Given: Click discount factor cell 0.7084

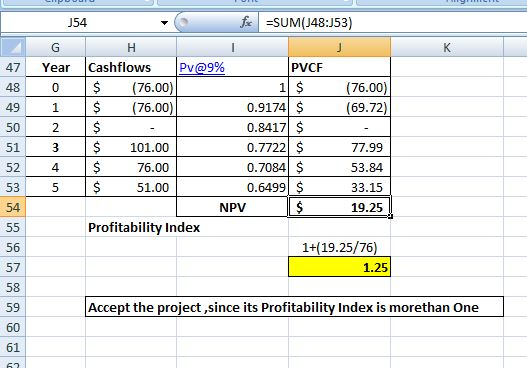Looking at the screenshot, I should (x=232, y=167).
